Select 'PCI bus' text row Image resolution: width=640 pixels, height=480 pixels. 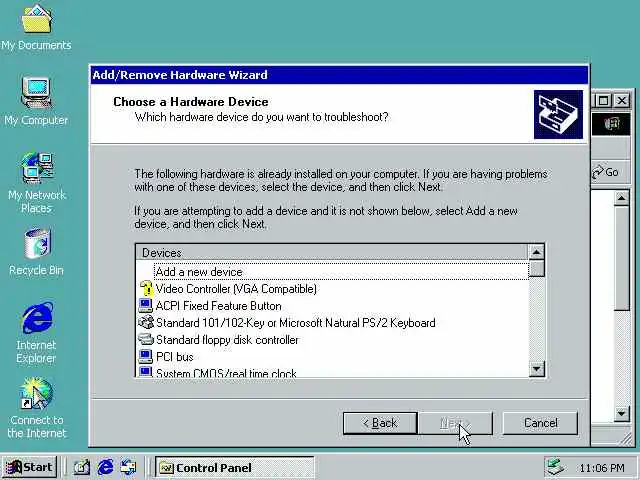coord(175,357)
